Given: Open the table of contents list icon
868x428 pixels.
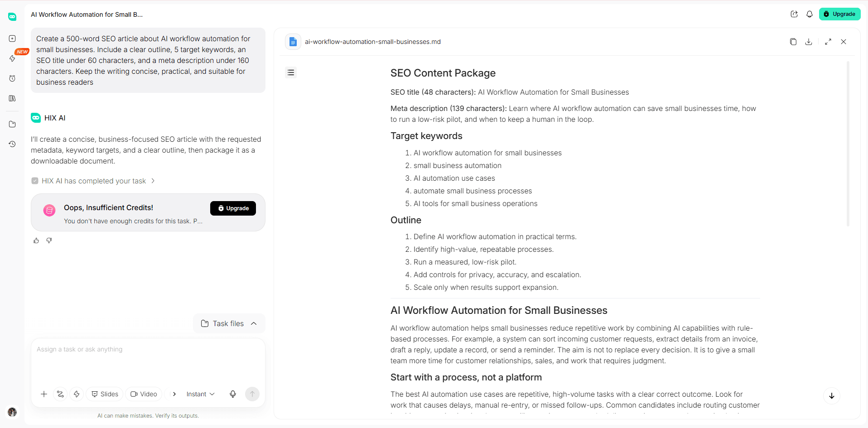Looking at the screenshot, I should point(291,72).
